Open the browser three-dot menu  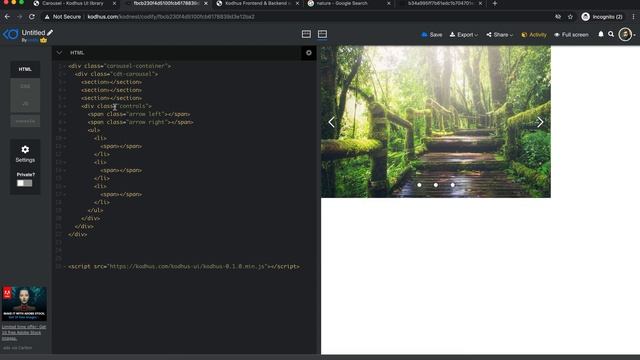click(x=633, y=17)
